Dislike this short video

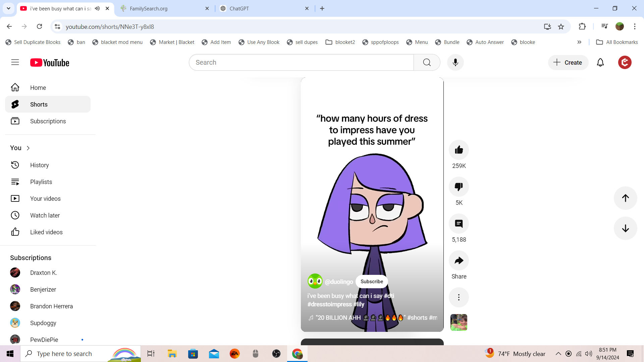pyautogui.click(x=459, y=187)
